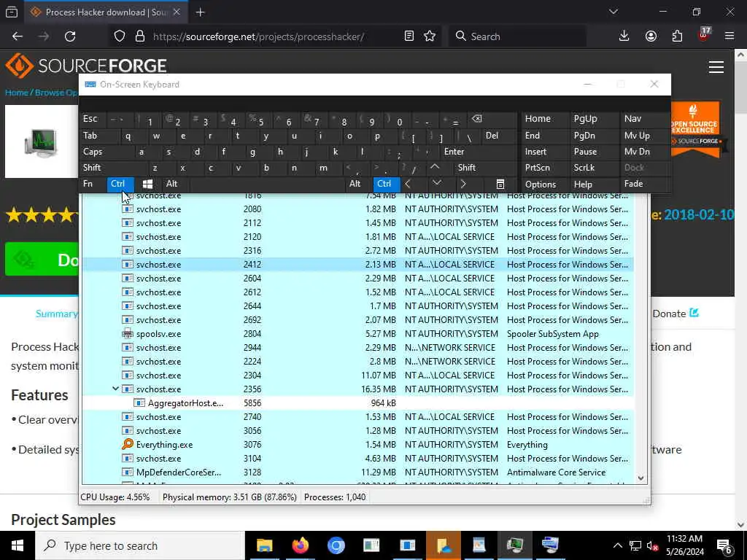Toggle the right Alt key on On-Screen Keyboard

point(359,184)
